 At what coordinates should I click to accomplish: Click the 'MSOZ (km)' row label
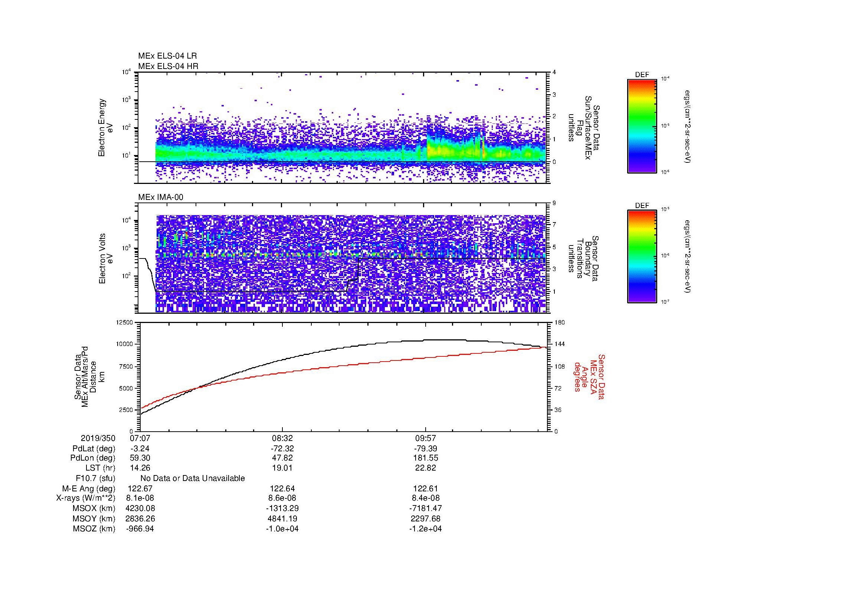point(94,528)
